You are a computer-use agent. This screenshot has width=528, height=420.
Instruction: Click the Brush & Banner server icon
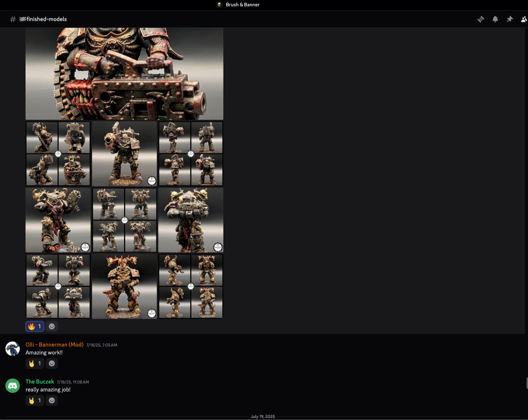219,5
